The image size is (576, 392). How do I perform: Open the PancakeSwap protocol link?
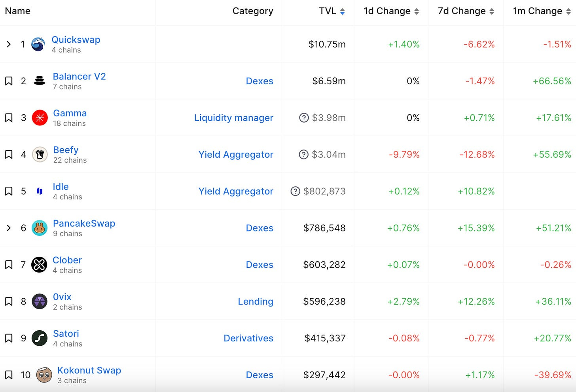click(x=84, y=223)
